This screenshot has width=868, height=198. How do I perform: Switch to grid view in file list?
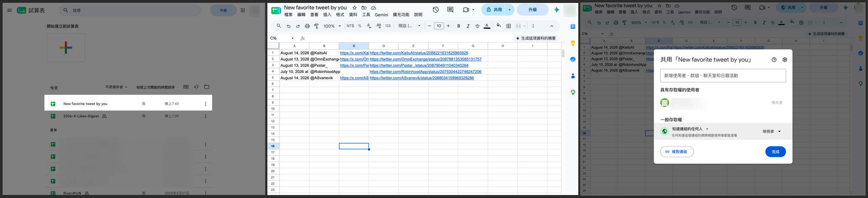click(186, 87)
